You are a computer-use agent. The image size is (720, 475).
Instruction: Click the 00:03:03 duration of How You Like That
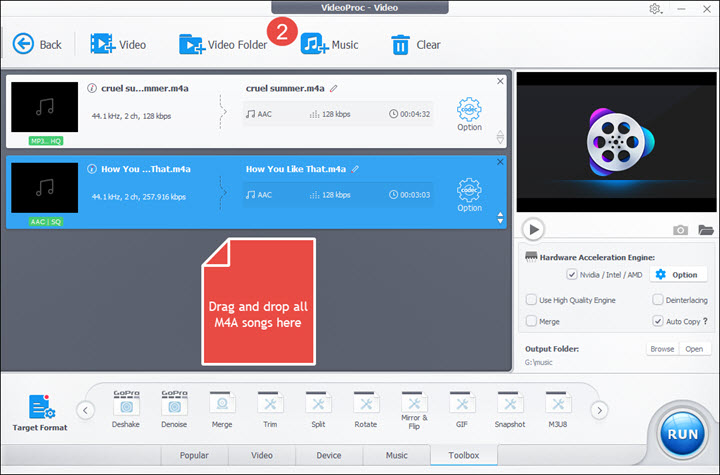(410, 195)
